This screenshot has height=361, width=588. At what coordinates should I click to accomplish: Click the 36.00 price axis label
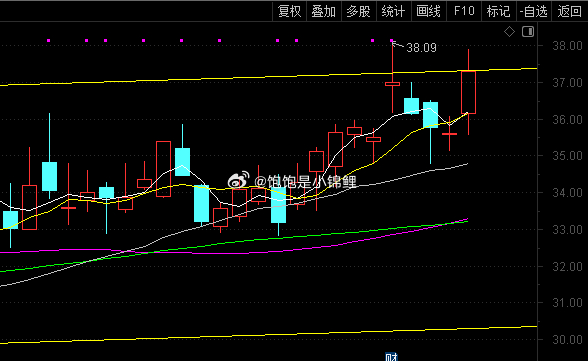pos(567,120)
